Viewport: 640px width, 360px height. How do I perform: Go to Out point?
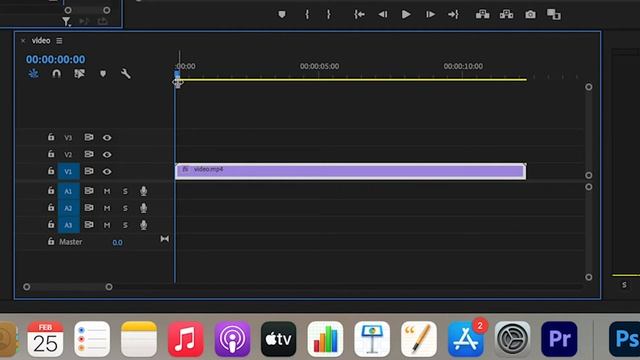(453, 15)
